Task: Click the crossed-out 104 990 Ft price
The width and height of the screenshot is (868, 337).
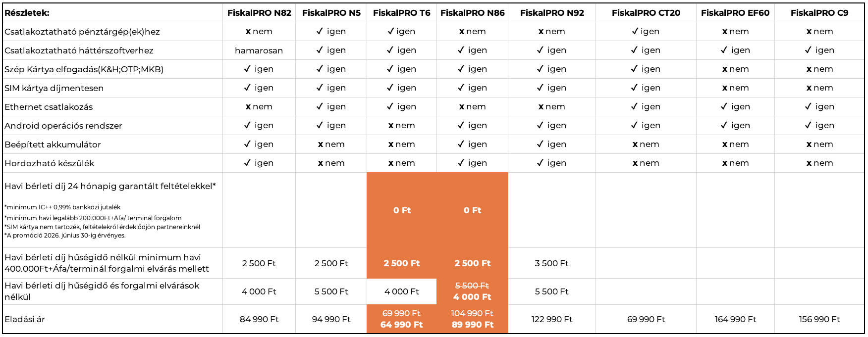Action: (x=472, y=313)
